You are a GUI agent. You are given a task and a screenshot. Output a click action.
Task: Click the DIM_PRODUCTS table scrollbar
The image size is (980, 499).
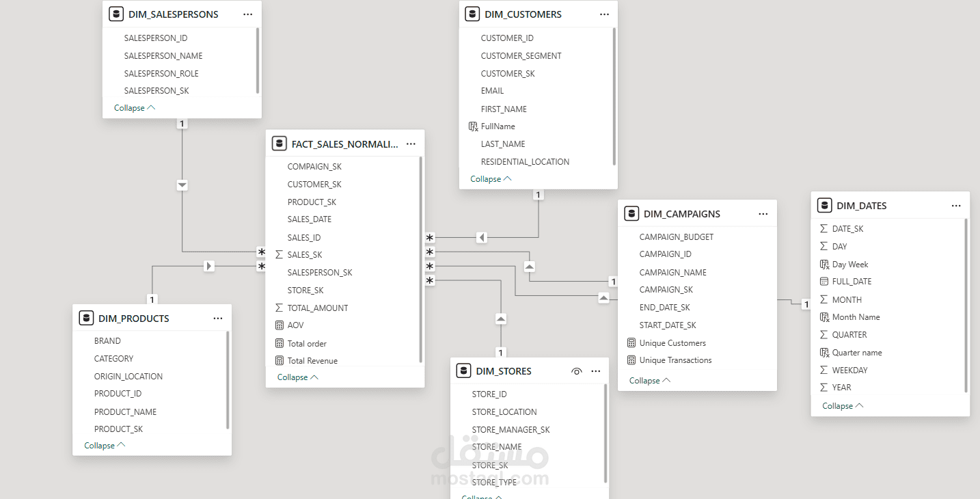click(228, 379)
